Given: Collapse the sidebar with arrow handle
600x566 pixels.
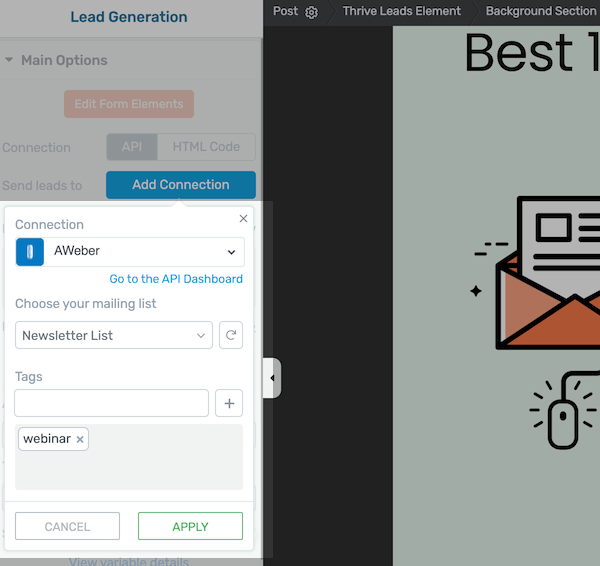Looking at the screenshot, I should pyautogui.click(x=272, y=378).
